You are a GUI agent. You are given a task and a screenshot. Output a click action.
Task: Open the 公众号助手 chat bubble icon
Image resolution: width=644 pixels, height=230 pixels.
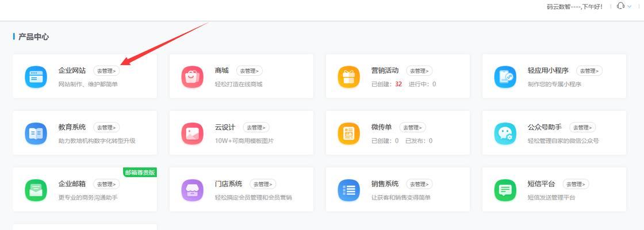coord(505,133)
